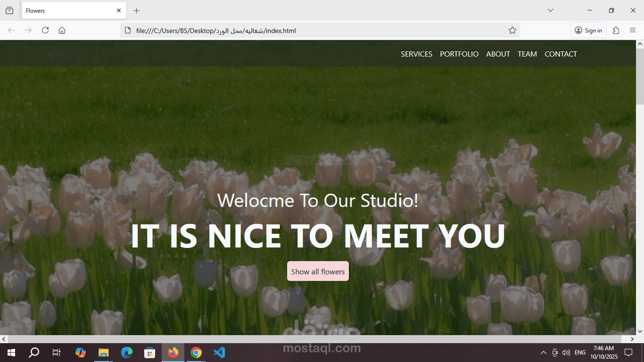The height and width of the screenshot is (362, 644).
Task: Open the TEAM nav link
Action: click(527, 54)
